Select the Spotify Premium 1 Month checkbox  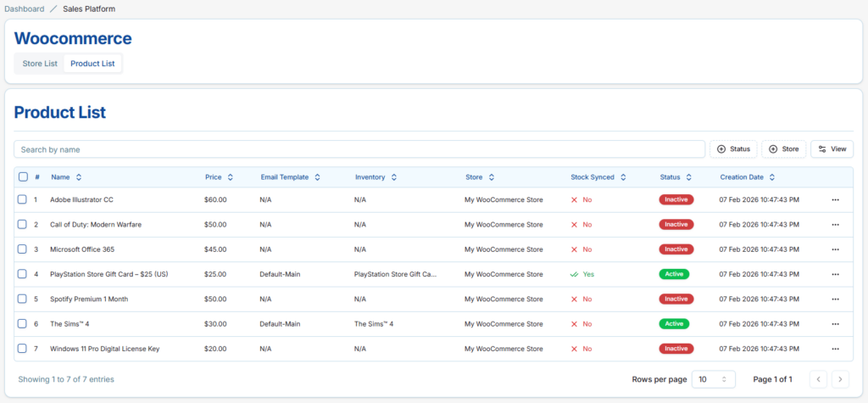coord(23,299)
